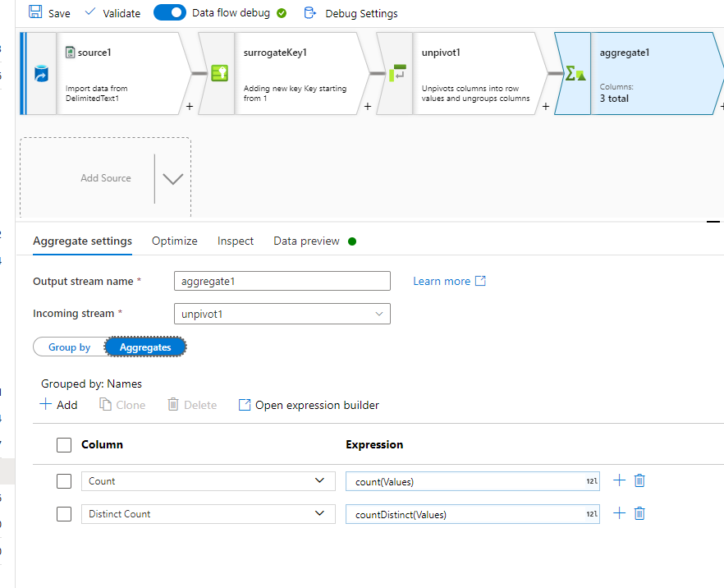Click the Learn more external link icon
Viewport: 724px width, 588px height.
[x=481, y=281]
